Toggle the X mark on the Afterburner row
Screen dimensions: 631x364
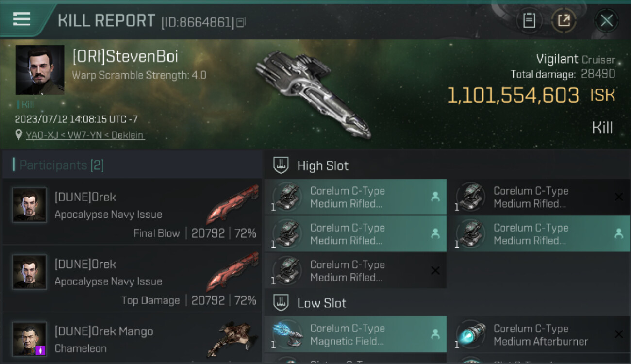click(x=618, y=334)
